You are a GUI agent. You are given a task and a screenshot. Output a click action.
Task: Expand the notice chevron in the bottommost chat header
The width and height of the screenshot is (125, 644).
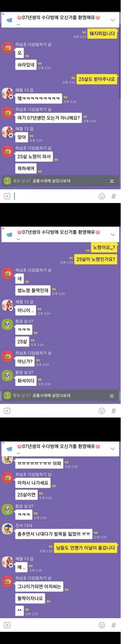point(113,449)
